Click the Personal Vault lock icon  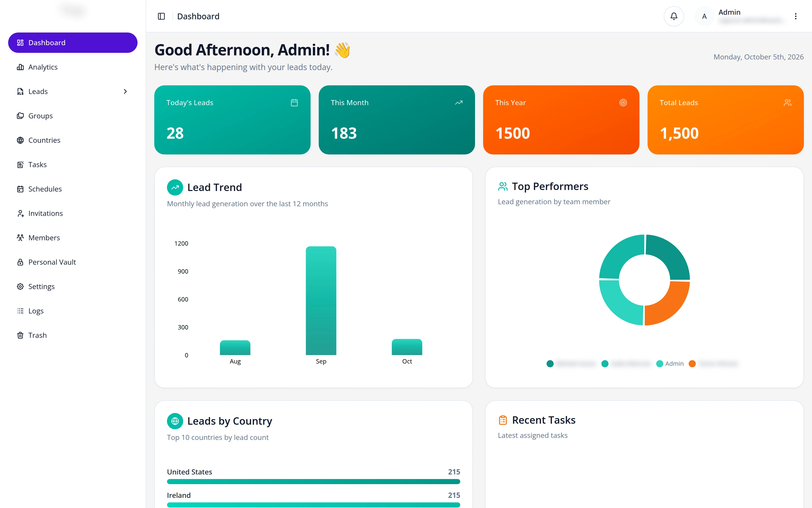(21, 262)
